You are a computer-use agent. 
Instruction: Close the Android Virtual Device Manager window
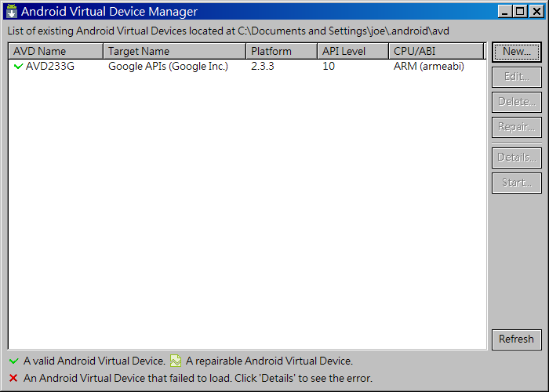pyautogui.click(x=537, y=12)
